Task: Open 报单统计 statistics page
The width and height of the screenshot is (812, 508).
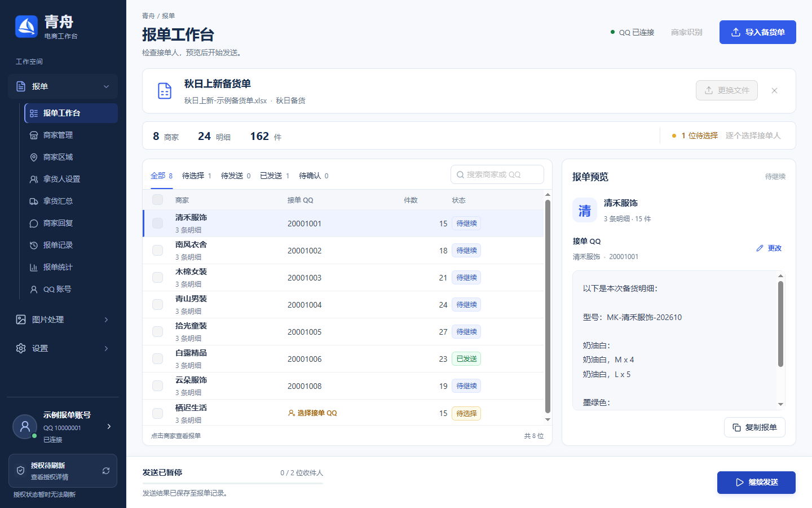Action: [x=71, y=267]
